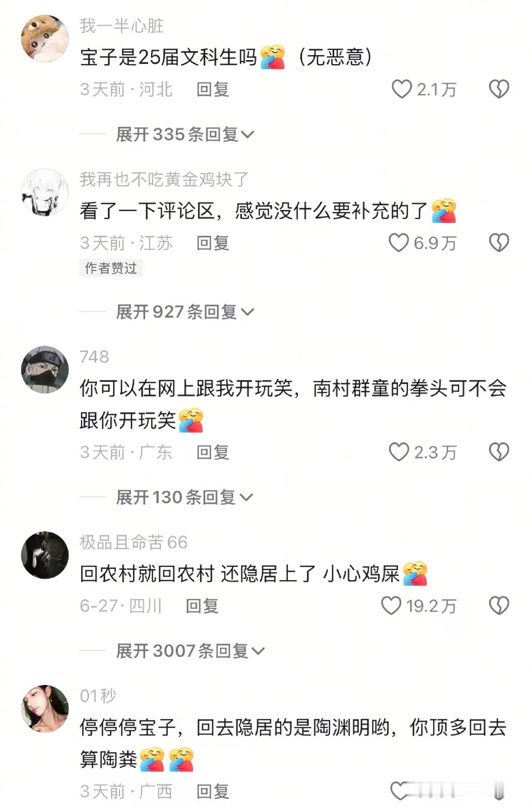This screenshot has height=808, width=532.
Task: Expand the 130 replies
Action: pos(184,497)
